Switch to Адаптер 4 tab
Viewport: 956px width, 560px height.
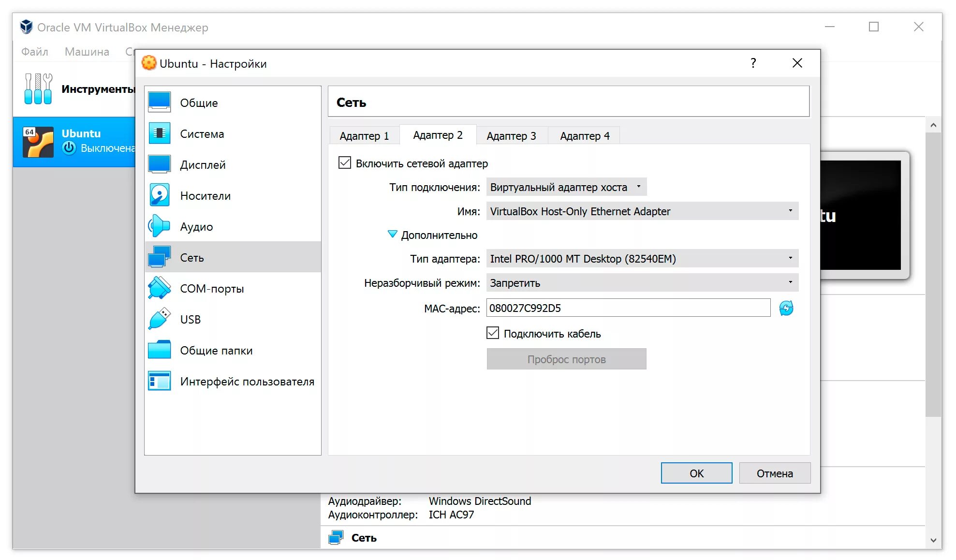point(585,136)
